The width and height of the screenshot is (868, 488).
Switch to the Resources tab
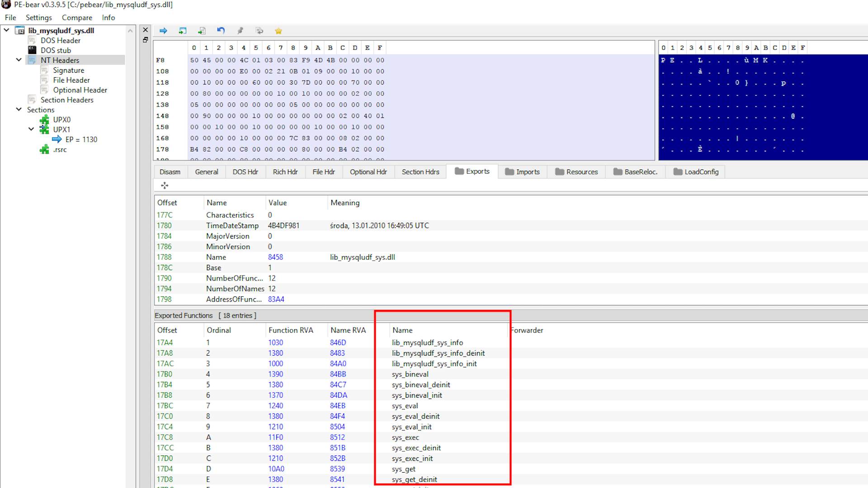[577, 172]
